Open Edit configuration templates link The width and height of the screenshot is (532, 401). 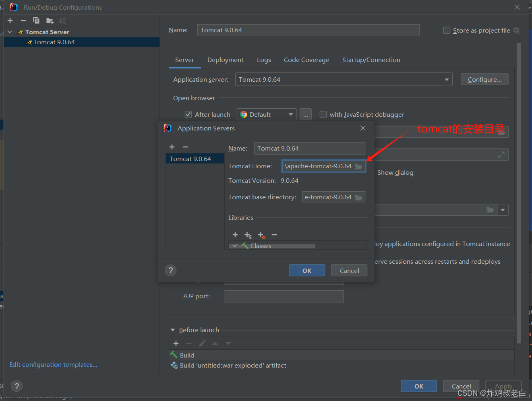point(53,365)
